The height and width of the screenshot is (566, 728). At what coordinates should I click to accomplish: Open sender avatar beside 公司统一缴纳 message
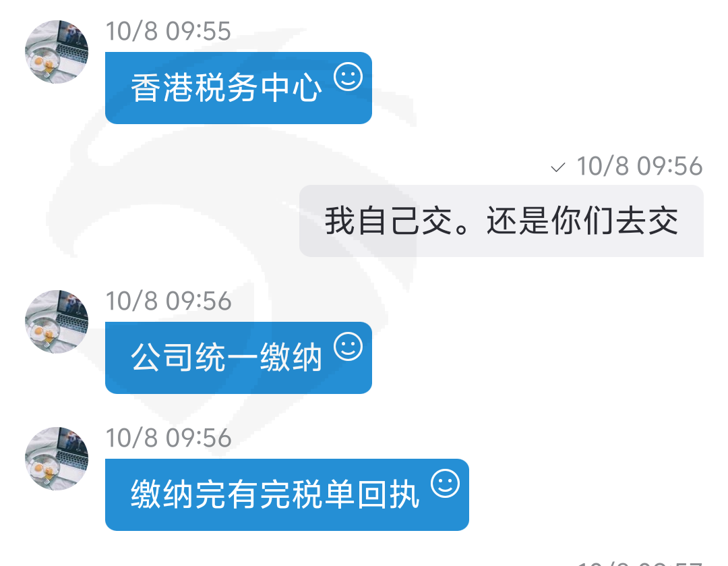(x=57, y=322)
